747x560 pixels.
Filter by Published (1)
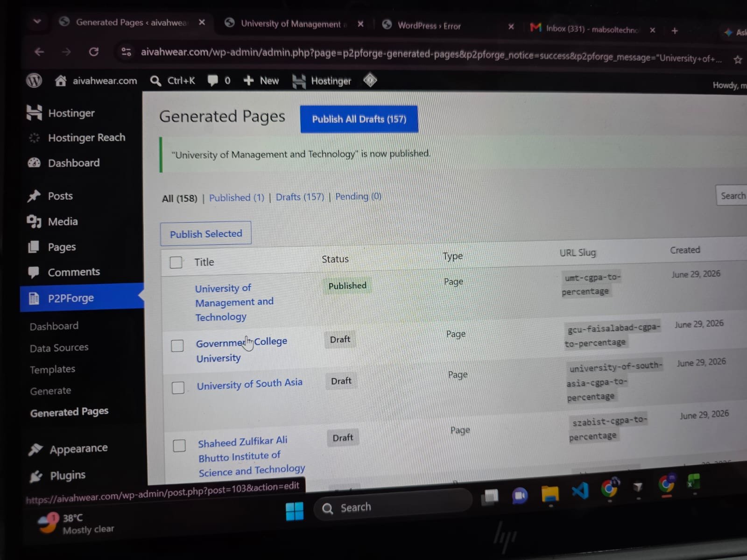point(237,197)
